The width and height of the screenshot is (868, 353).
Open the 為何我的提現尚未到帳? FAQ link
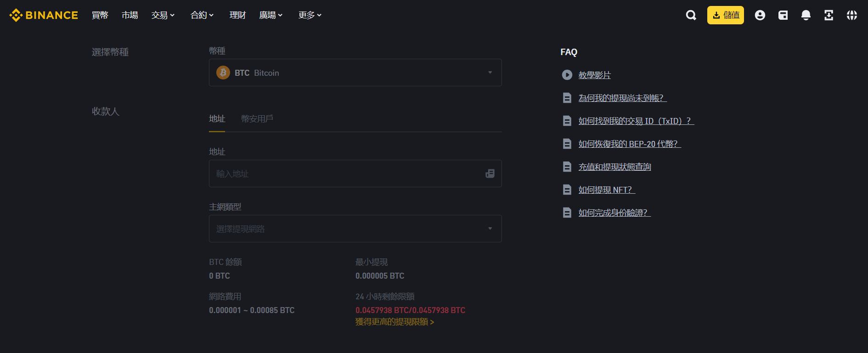pyautogui.click(x=622, y=98)
